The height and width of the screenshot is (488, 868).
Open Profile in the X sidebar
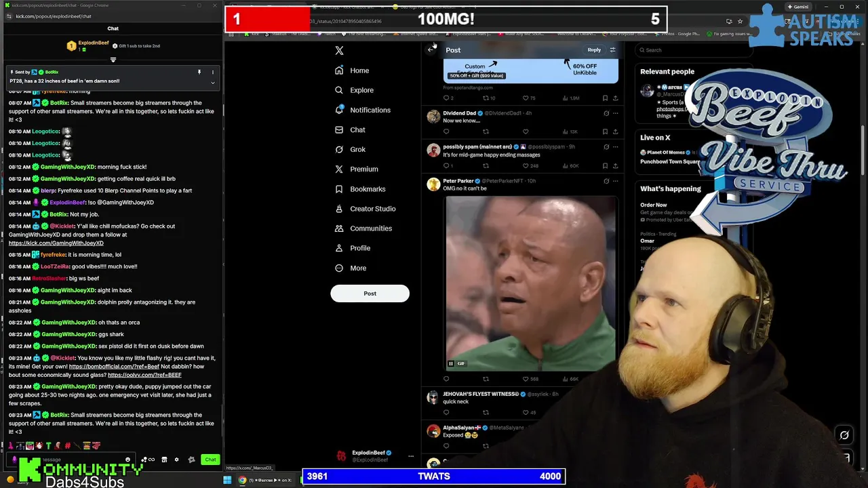pos(353,248)
